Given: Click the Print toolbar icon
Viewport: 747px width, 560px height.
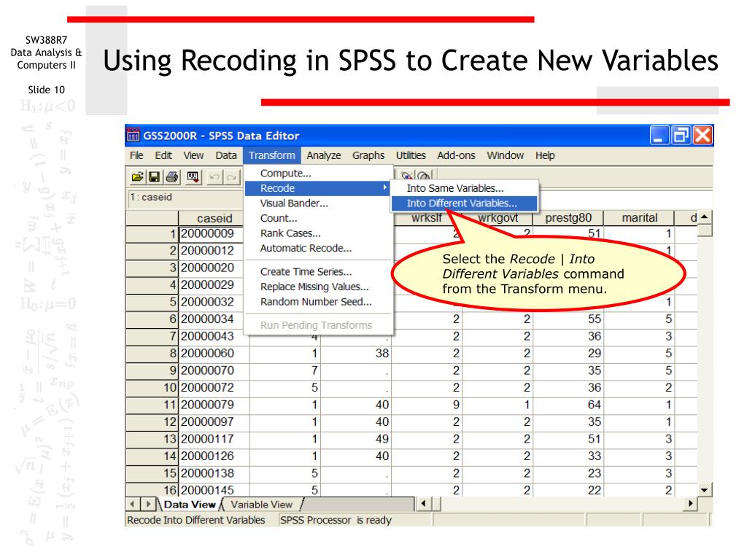Looking at the screenshot, I should (172, 178).
